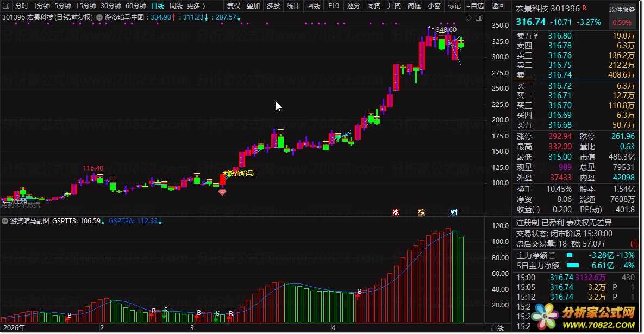Screen dimensions: 644x334
Task: Click the 复权 adjustment button
Action: point(233,6)
